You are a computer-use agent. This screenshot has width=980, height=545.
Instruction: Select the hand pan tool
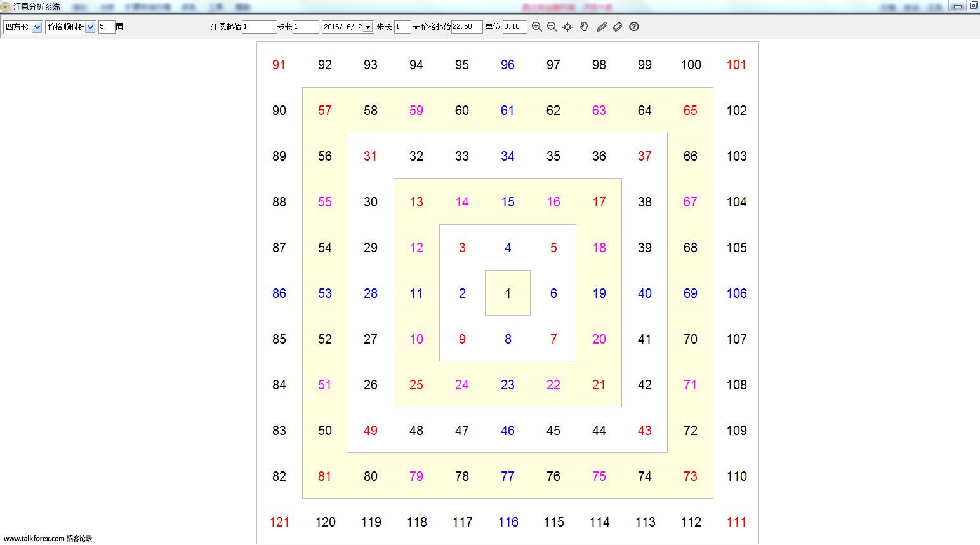point(585,27)
